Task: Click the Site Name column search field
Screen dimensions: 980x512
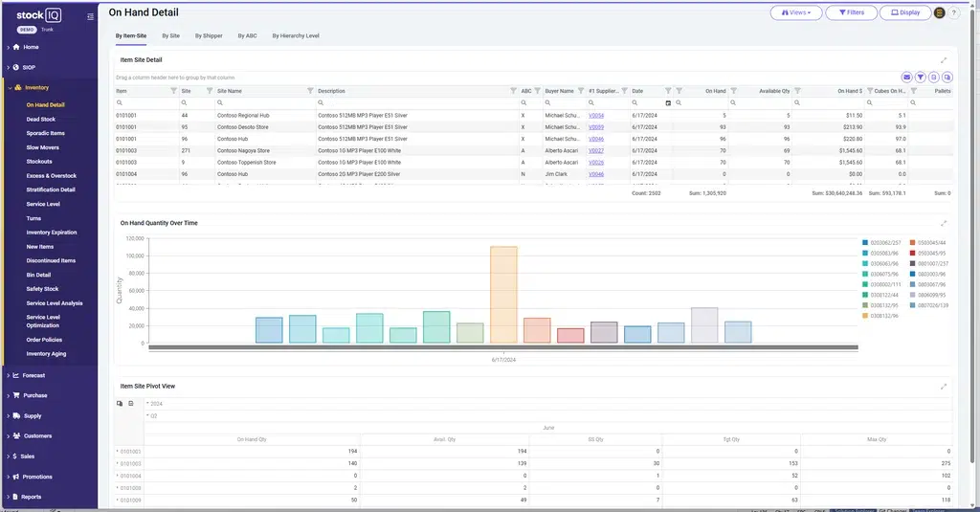Action: tap(266, 103)
